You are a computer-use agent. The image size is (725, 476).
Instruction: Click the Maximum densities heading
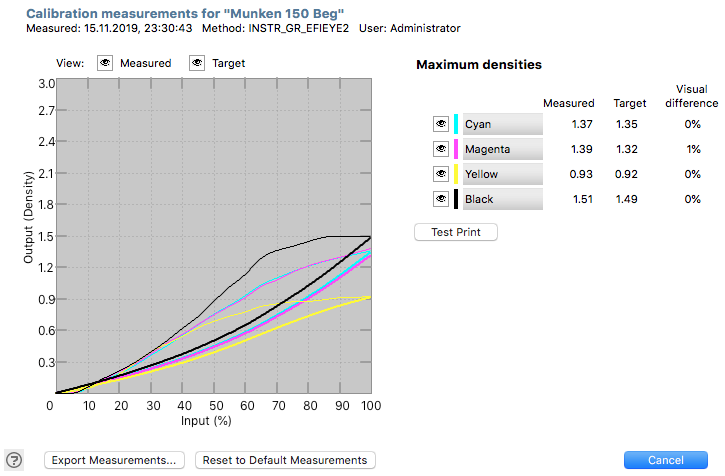click(479, 64)
